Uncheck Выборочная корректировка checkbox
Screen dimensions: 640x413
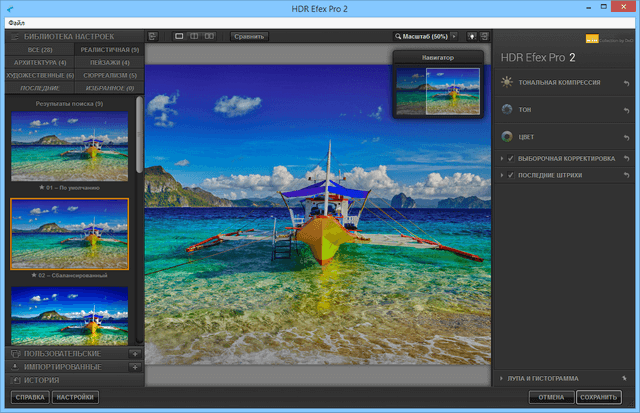pyautogui.click(x=511, y=158)
